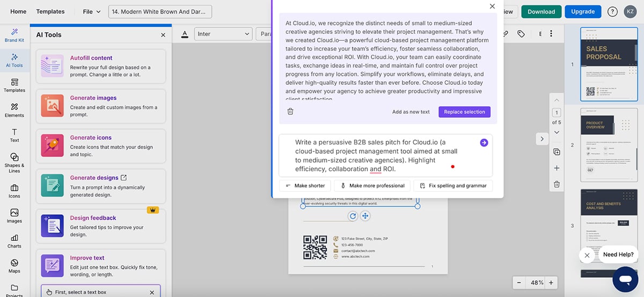The height and width of the screenshot is (297, 644).
Task: Collapse the page thumbnails panel arrow
Action: point(542,139)
